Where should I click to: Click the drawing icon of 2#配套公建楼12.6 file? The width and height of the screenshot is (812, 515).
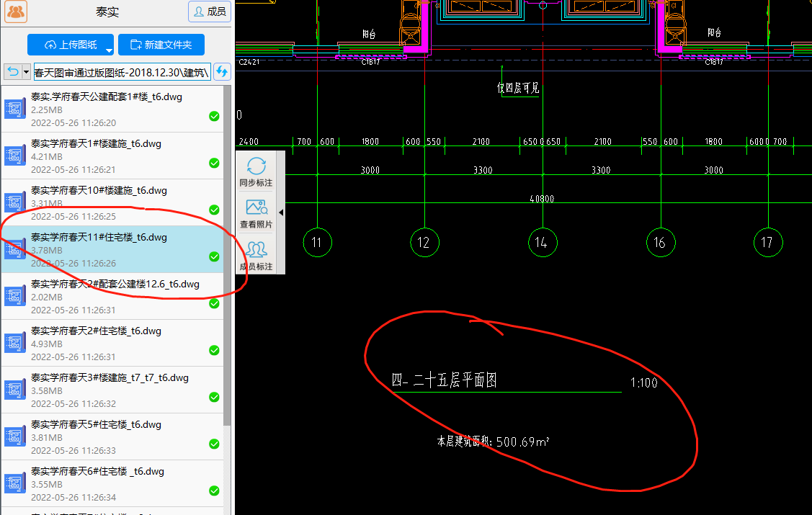(x=15, y=296)
